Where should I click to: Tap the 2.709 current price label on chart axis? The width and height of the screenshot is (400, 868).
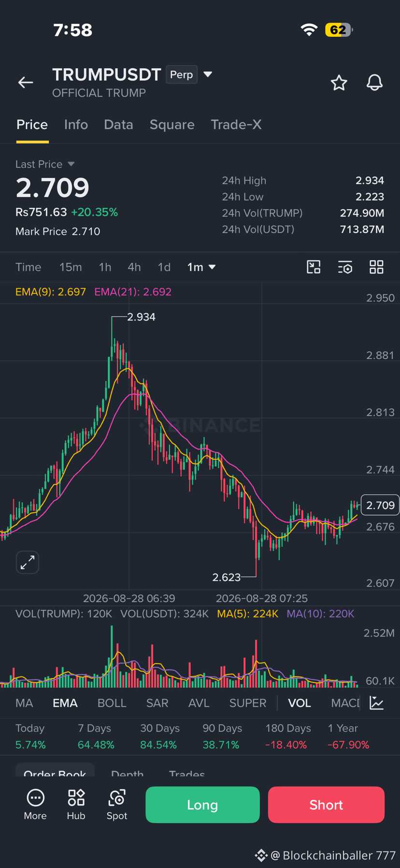pos(380,505)
